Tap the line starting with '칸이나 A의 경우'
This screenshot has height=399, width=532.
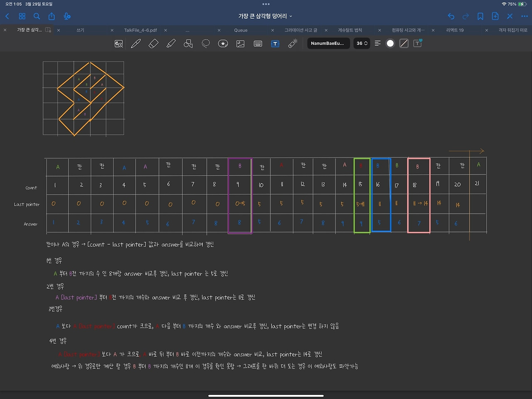click(x=130, y=244)
